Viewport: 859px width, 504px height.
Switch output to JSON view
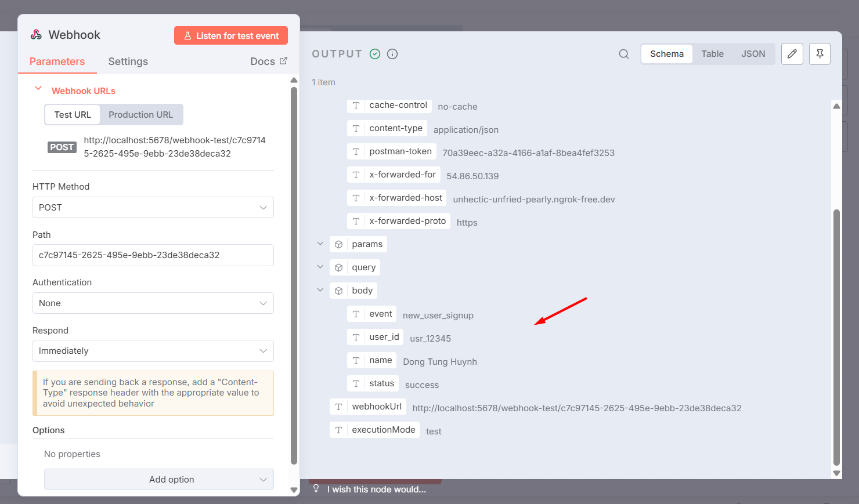click(753, 54)
